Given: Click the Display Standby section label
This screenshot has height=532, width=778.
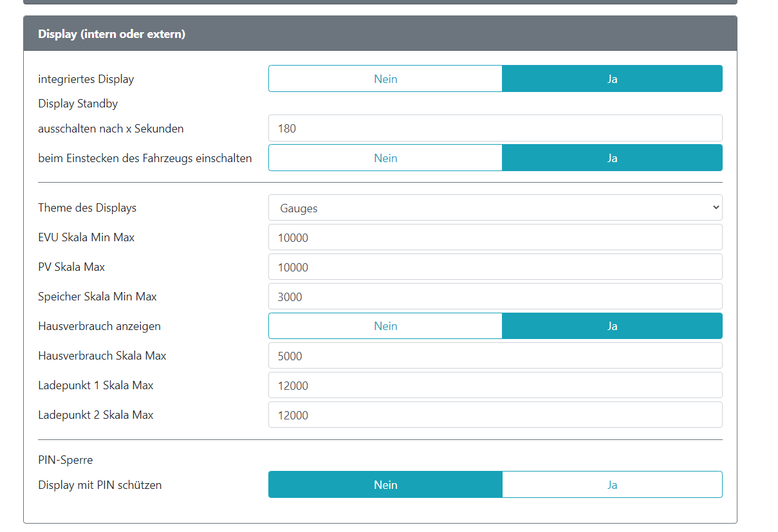Looking at the screenshot, I should click(x=78, y=104).
